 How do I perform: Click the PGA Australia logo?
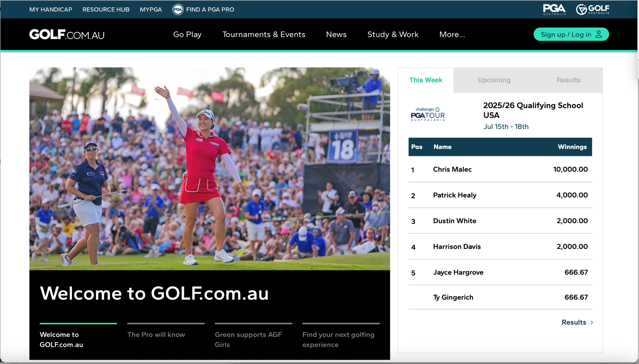[554, 9]
